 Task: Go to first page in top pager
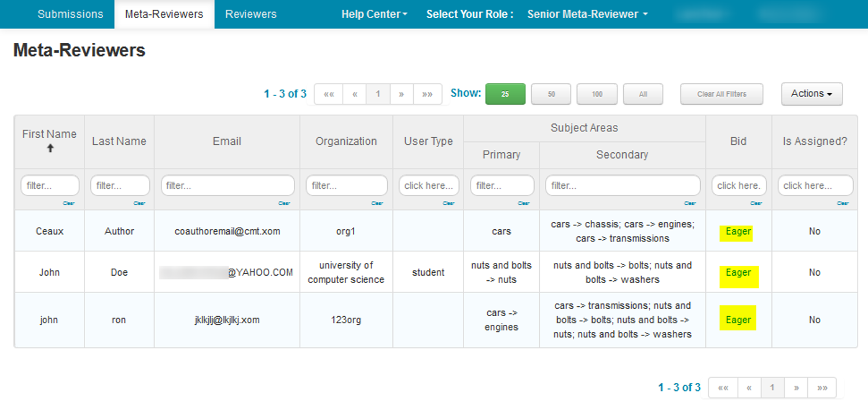(x=329, y=94)
